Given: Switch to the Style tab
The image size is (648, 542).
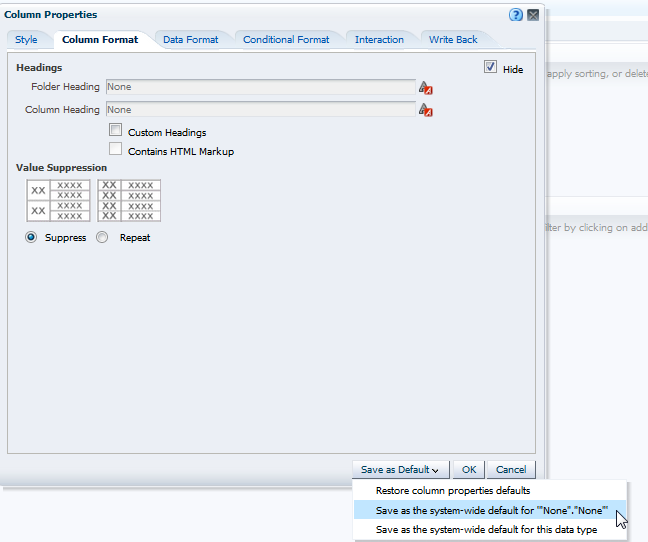Looking at the screenshot, I should tap(26, 40).
